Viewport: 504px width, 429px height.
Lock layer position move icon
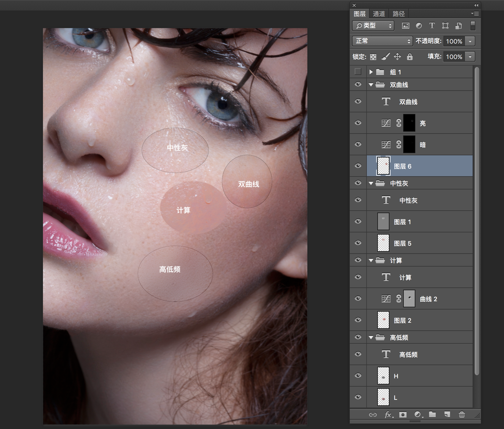point(397,56)
